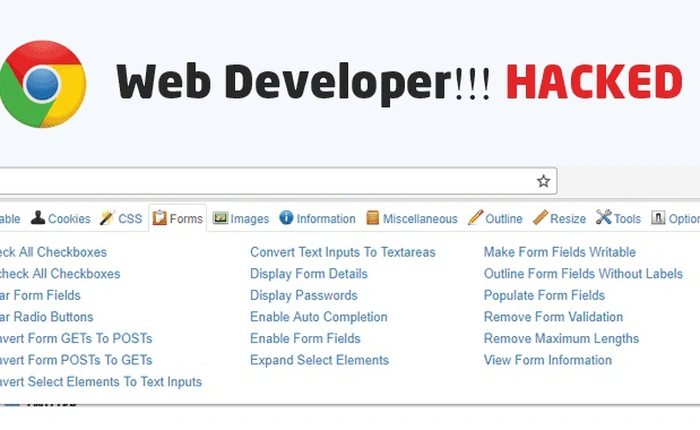Choose Convert Form GETs To POSTs
This screenshot has width=700, height=430.
click(76, 338)
